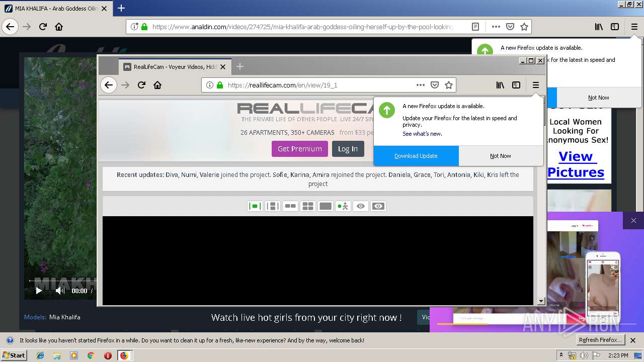Open the Windows Start menu

pos(14,355)
